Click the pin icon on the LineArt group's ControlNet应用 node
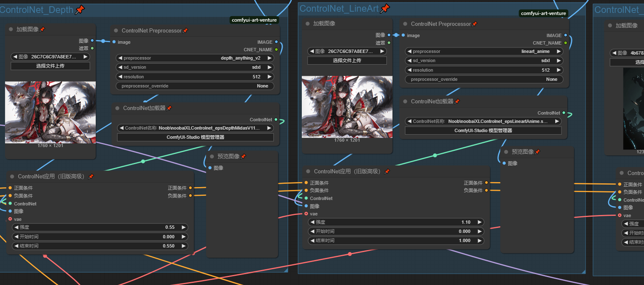Screen dimensions: 644x285 point(387,172)
